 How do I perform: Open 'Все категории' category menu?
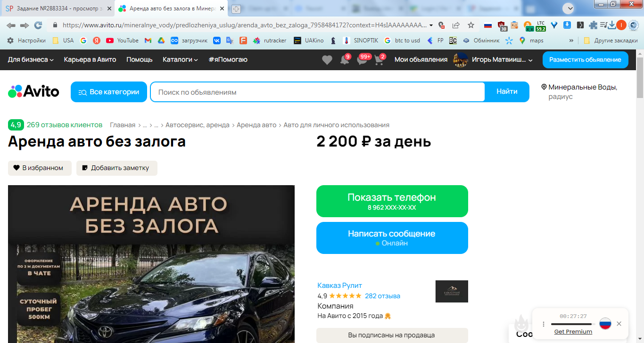point(109,92)
